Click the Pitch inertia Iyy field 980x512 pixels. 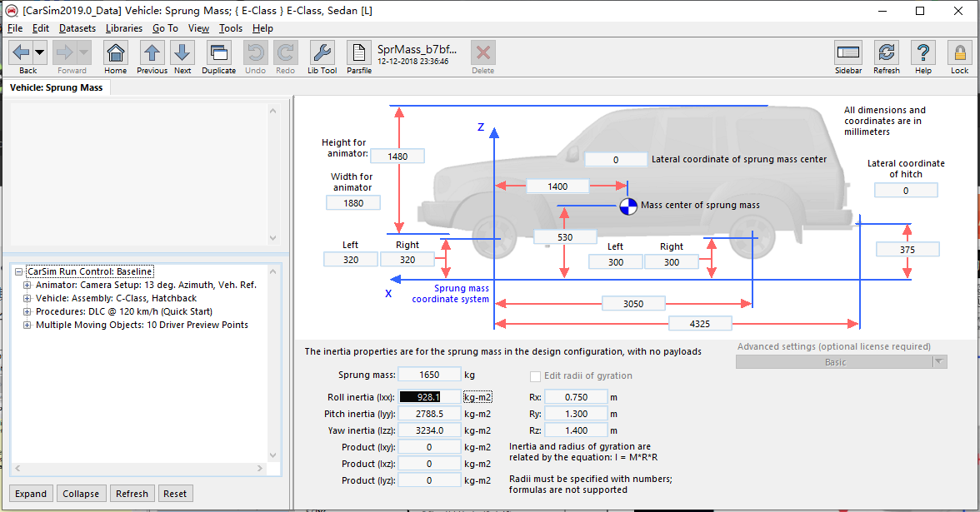point(429,414)
